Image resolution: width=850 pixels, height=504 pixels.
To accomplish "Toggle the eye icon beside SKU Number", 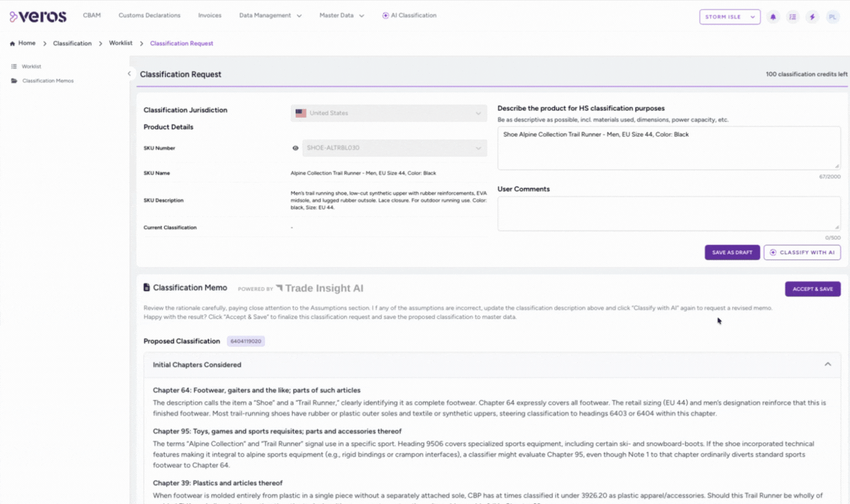I will coord(295,148).
